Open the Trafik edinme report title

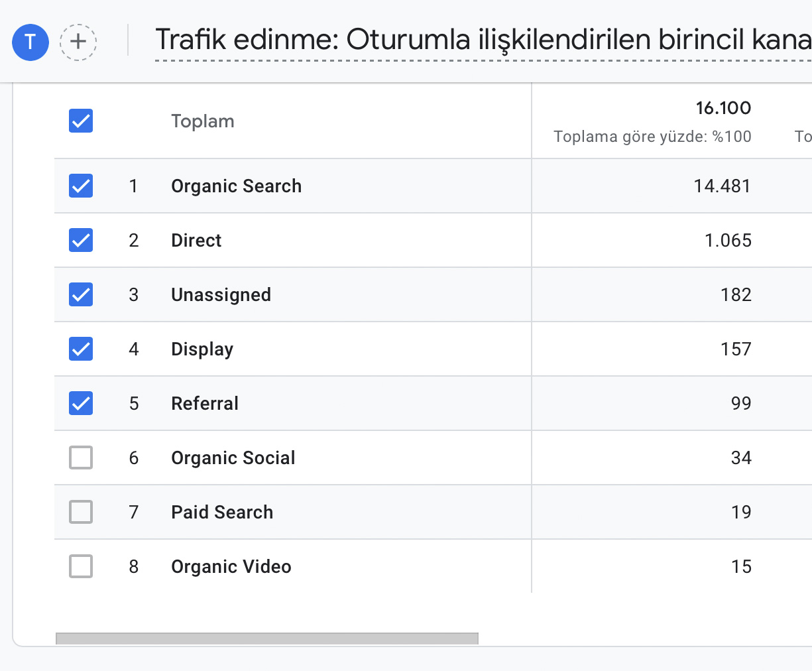(x=483, y=40)
